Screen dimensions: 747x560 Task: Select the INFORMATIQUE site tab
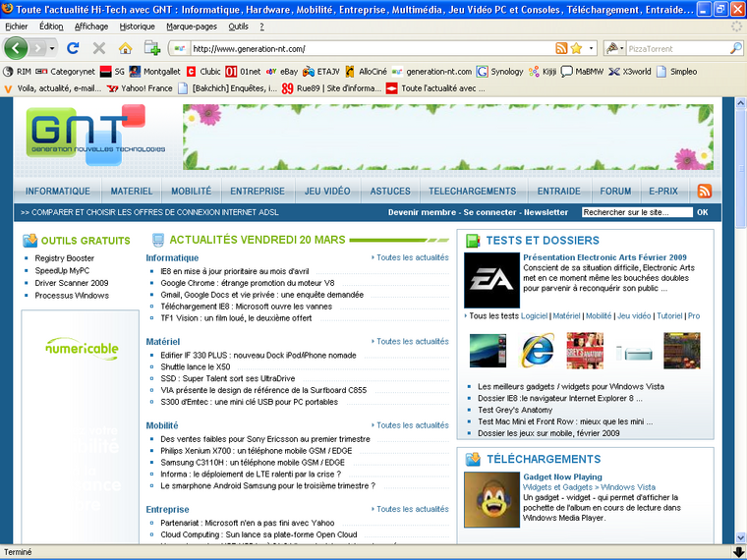tap(58, 191)
